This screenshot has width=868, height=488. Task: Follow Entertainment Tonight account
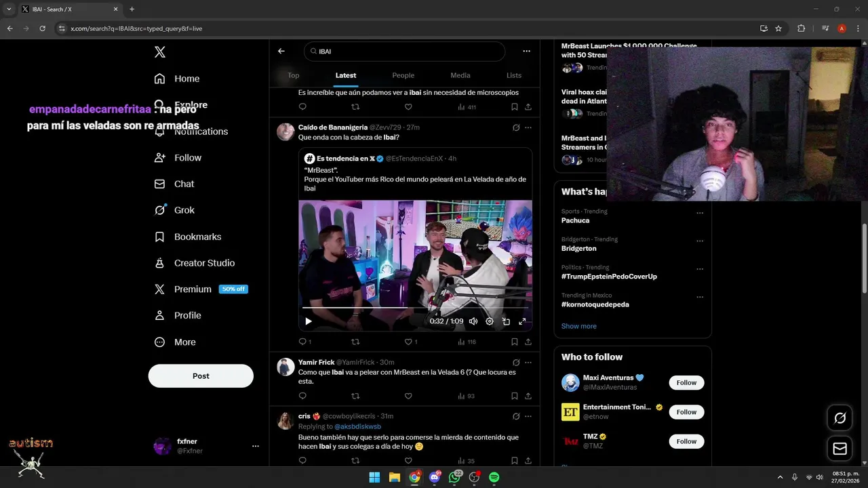686,412
